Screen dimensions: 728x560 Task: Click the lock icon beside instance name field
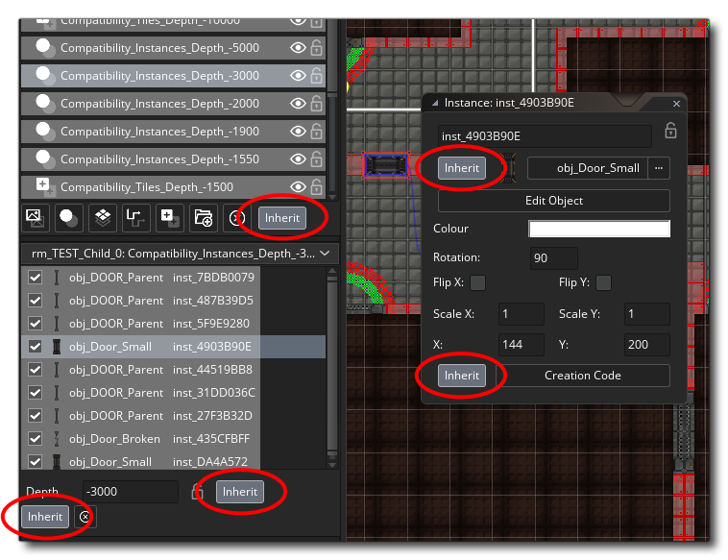[x=670, y=131]
